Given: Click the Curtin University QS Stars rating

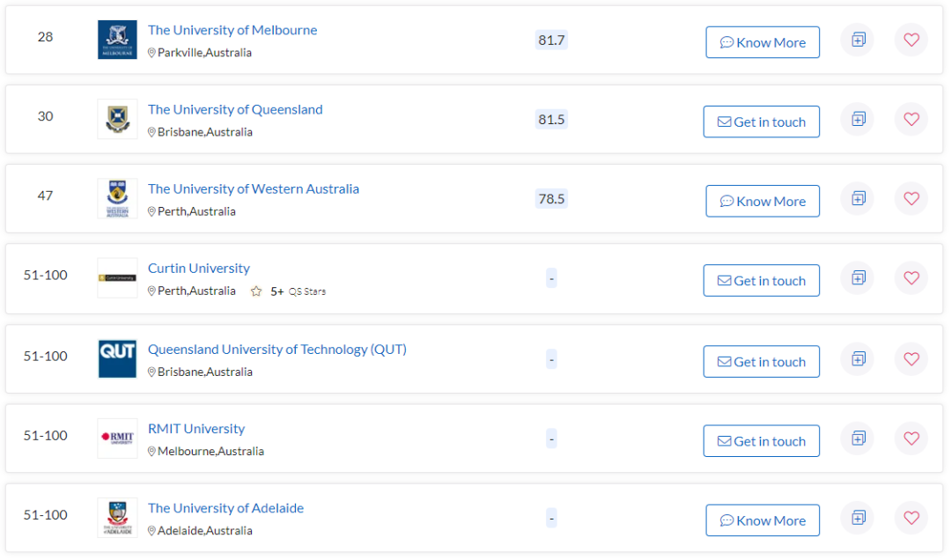Looking at the screenshot, I should click(288, 291).
